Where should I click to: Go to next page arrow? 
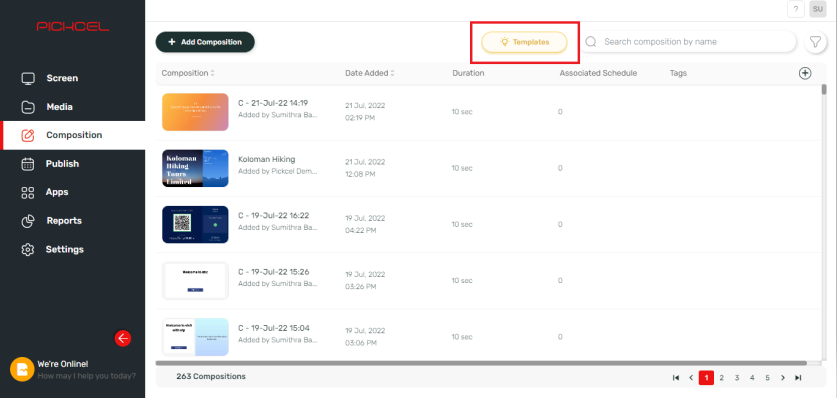coord(783,378)
